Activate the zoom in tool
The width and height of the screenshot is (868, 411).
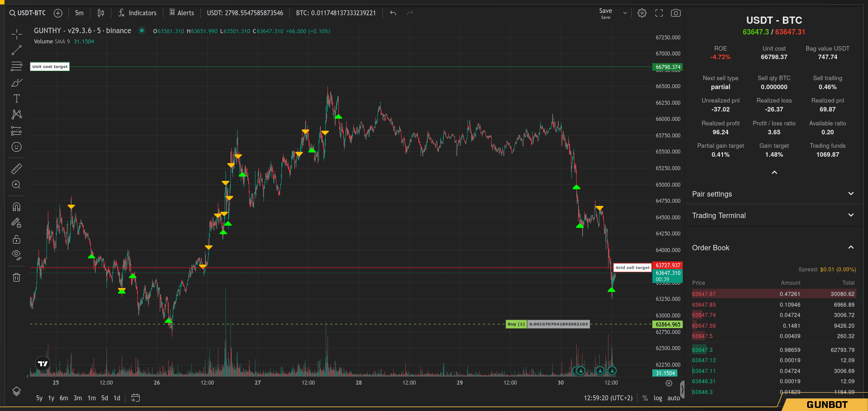pyautogui.click(x=17, y=185)
